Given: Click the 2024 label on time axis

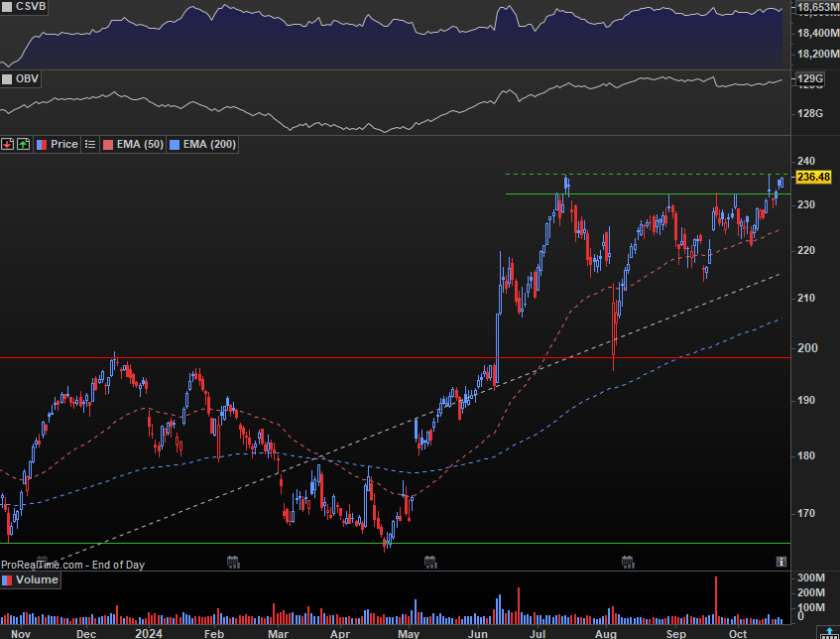Looking at the screenshot, I should click(149, 634).
